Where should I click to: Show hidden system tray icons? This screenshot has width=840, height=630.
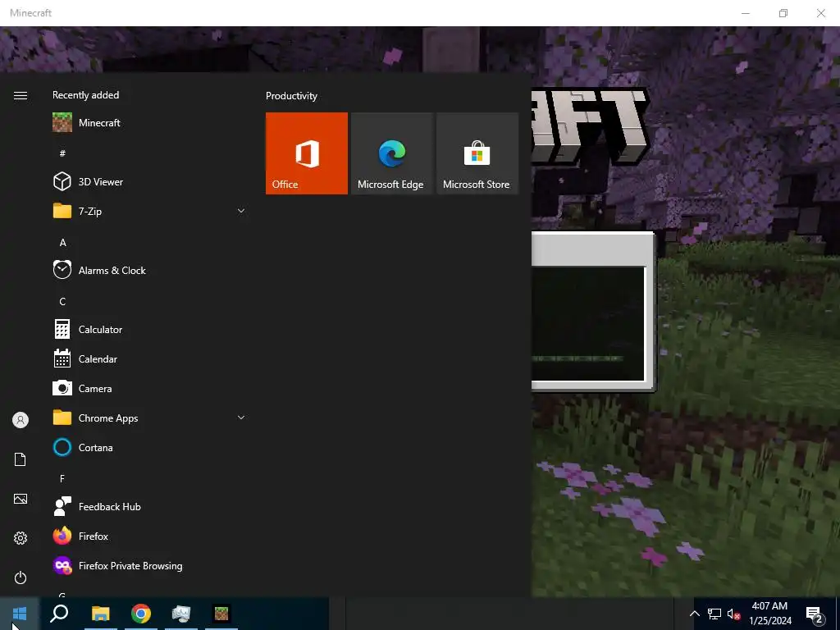point(694,614)
